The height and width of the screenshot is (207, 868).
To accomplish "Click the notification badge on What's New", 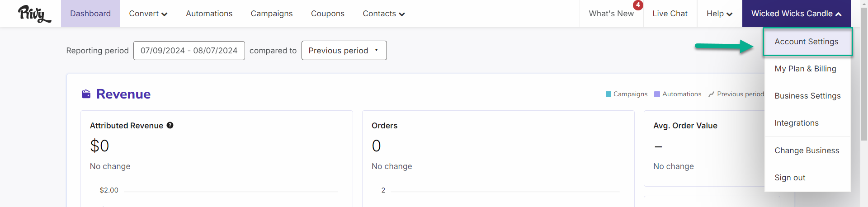I will click(638, 5).
